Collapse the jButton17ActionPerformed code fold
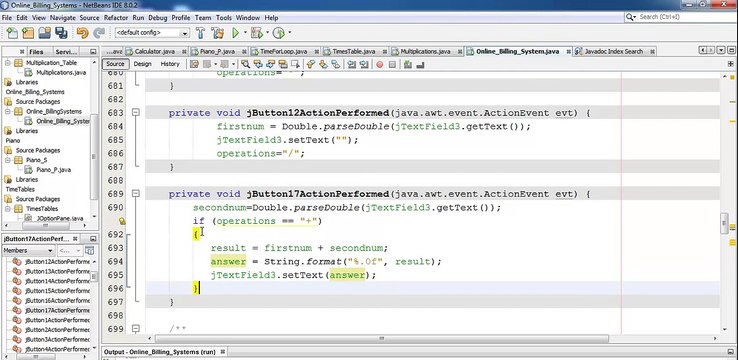Screen dimensions: 738x360 136,193
